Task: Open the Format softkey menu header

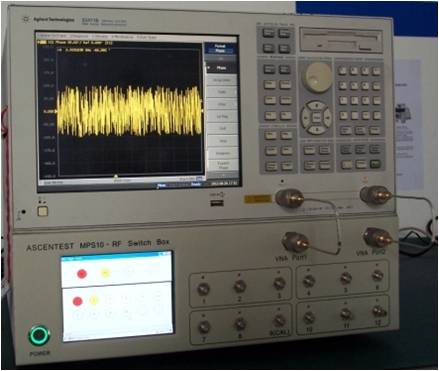Action: tap(220, 48)
